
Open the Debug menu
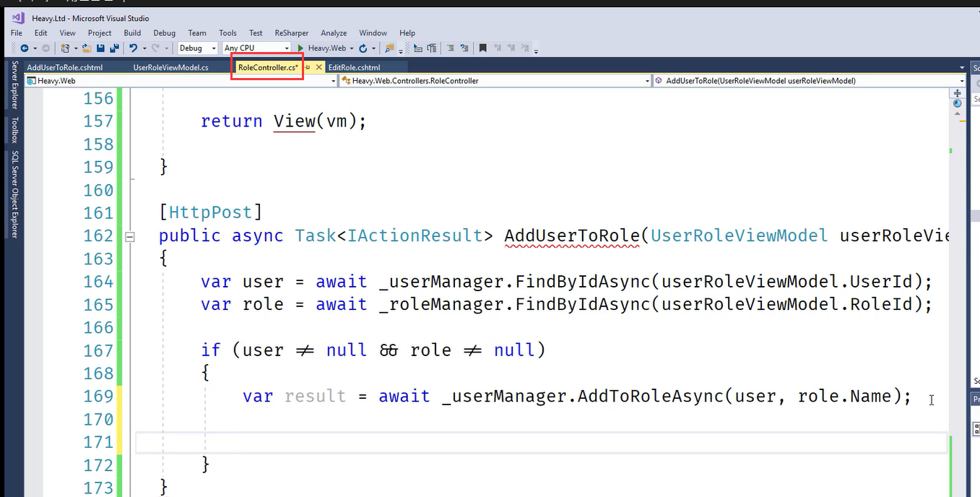point(164,33)
